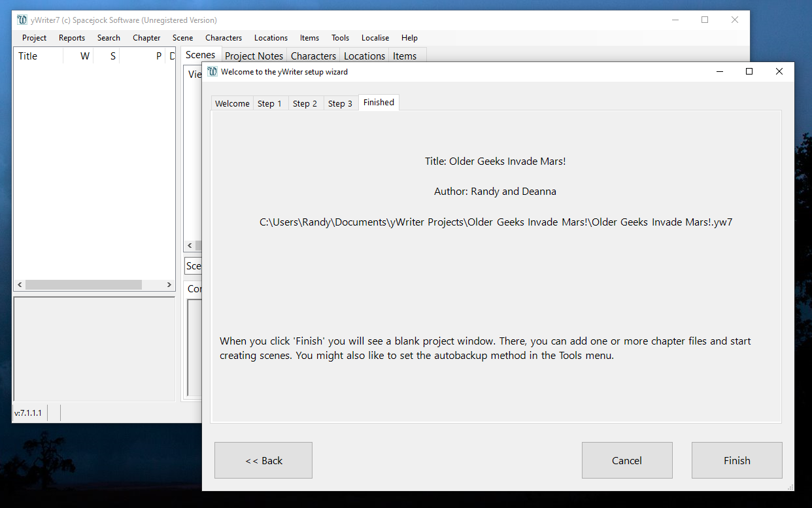Open the Reports menu
The height and width of the screenshot is (508, 812).
72,38
